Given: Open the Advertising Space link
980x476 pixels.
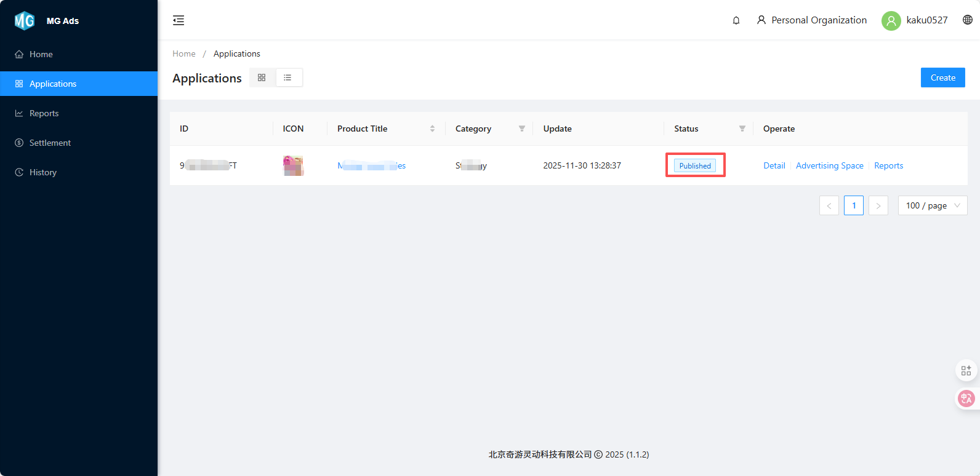Looking at the screenshot, I should tap(829, 165).
